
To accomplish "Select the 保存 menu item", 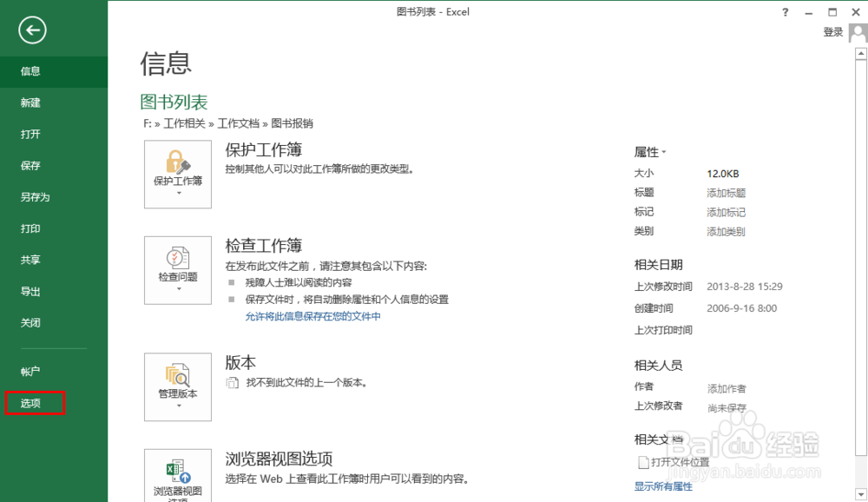I will point(54,166).
